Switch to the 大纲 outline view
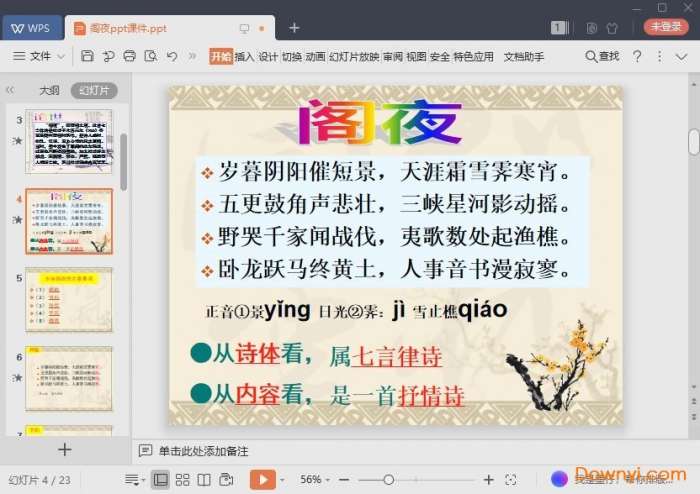The height and width of the screenshot is (494, 700). click(49, 91)
